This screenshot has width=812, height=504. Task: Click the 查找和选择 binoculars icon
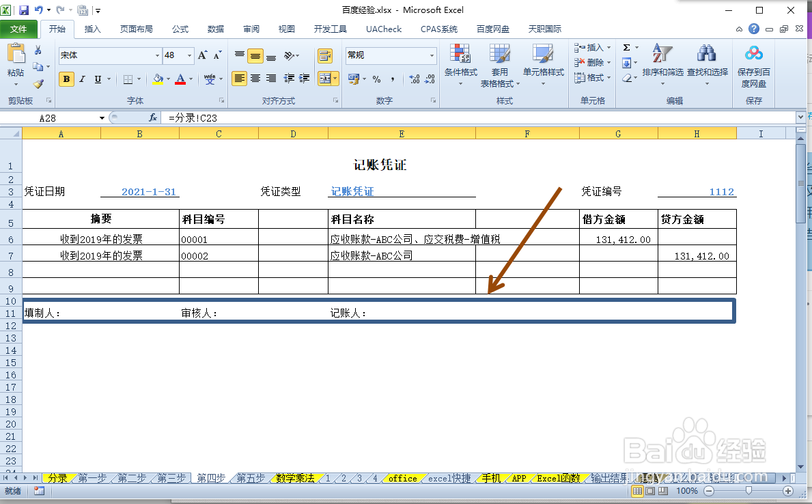coord(706,53)
